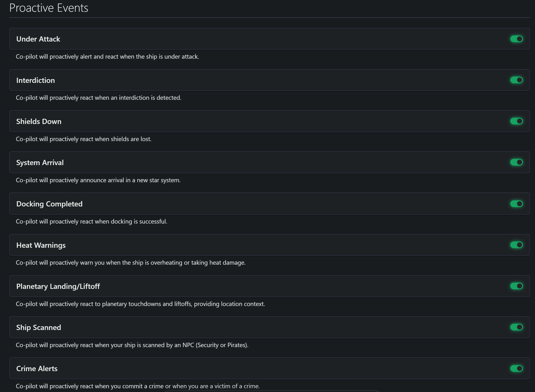Click the Heat Warnings label
Image resolution: width=535 pixels, height=392 pixels.
coord(41,245)
